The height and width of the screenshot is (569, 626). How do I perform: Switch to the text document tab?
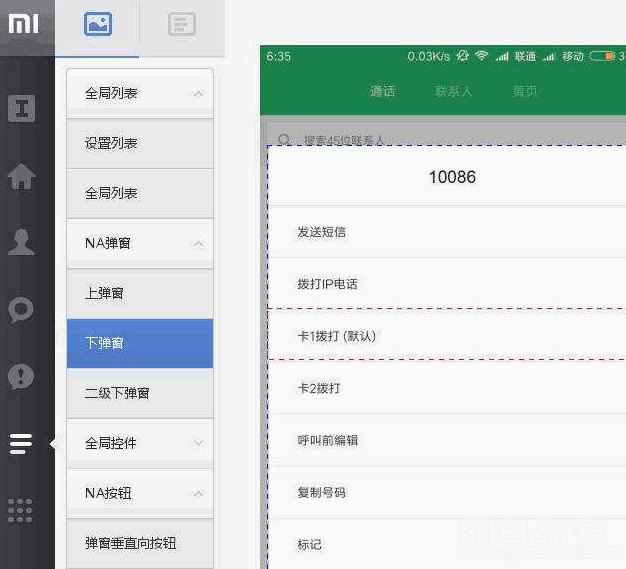(x=182, y=24)
